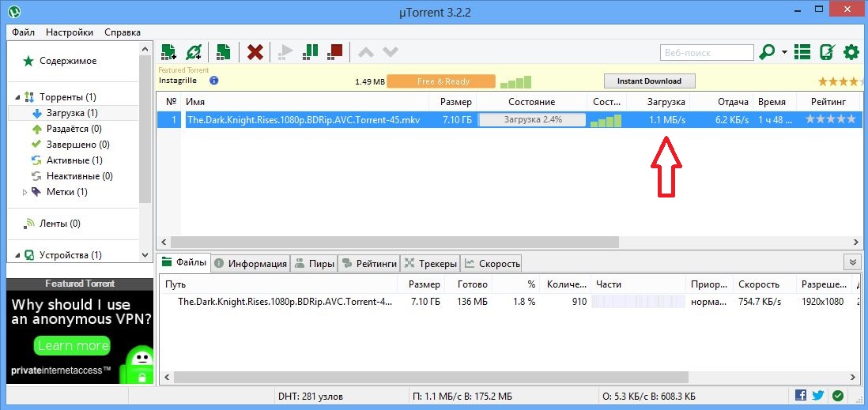Collapse the Устройства (1) tree node
Viewport: 868px width, 410px height.
pos(17,255)
